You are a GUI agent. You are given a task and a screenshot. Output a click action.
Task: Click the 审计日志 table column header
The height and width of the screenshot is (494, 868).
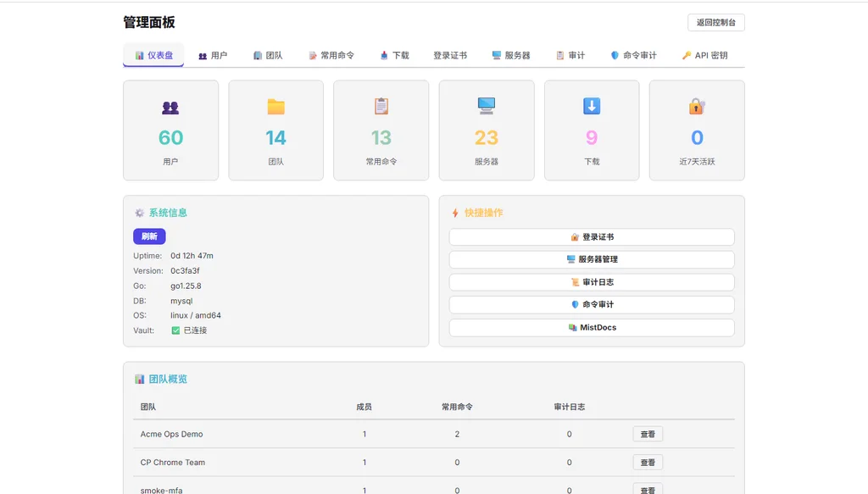coord(570,407)
